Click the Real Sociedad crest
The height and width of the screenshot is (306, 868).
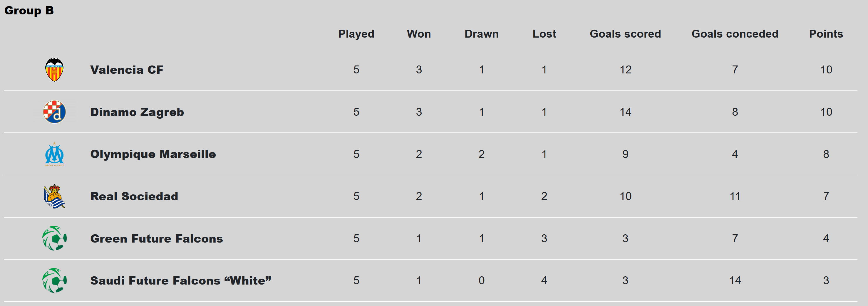(x=54, y=196)
